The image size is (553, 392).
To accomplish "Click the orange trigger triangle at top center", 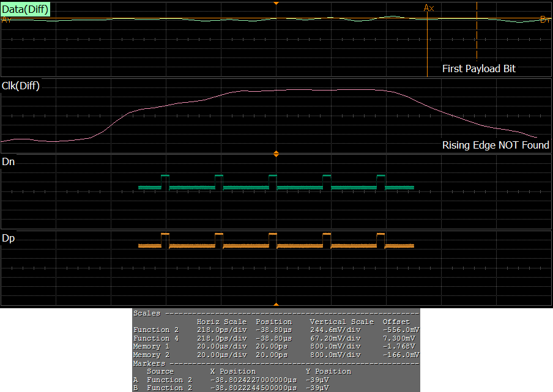I will point(276,4).
